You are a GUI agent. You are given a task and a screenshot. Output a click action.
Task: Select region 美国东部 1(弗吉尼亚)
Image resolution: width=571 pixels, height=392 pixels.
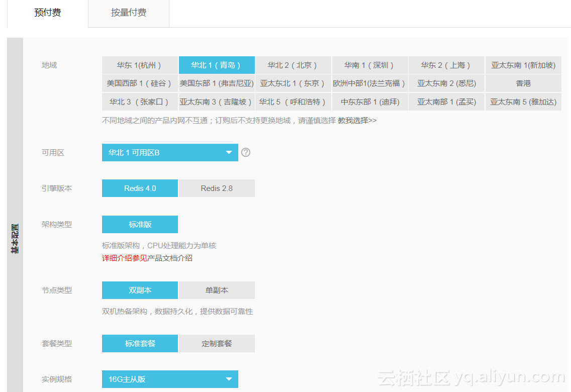[217, 83]
